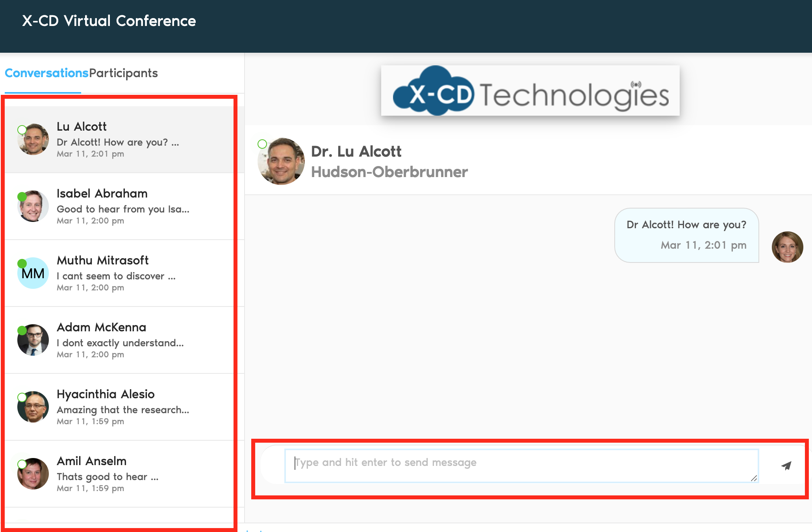
Task: Click the MM initials avatar
Action: click(x=33, y=273)
